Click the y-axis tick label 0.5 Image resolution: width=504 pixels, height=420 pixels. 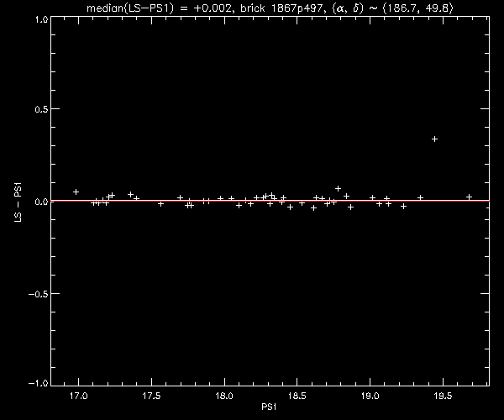(41, 109)
